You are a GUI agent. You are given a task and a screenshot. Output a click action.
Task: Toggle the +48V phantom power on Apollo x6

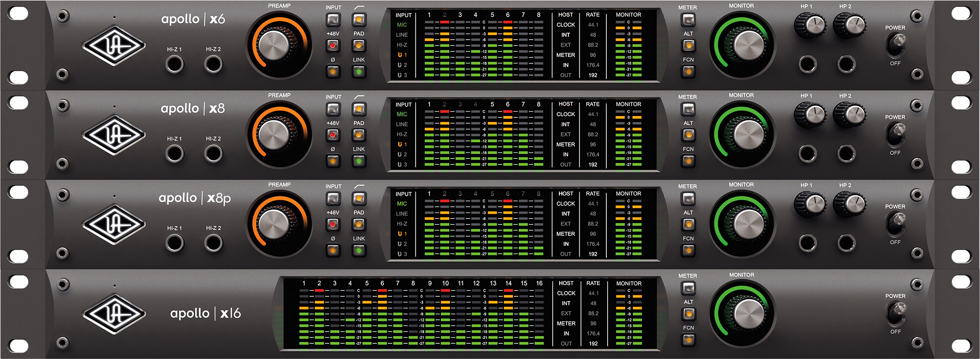pyautogui.click(x=333, y=45)
